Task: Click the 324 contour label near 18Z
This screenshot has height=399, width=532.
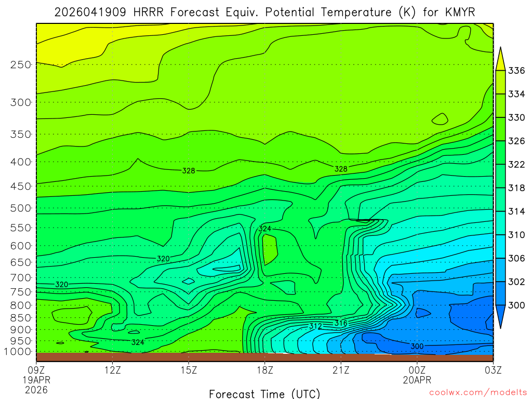Action: coord(264,229)
